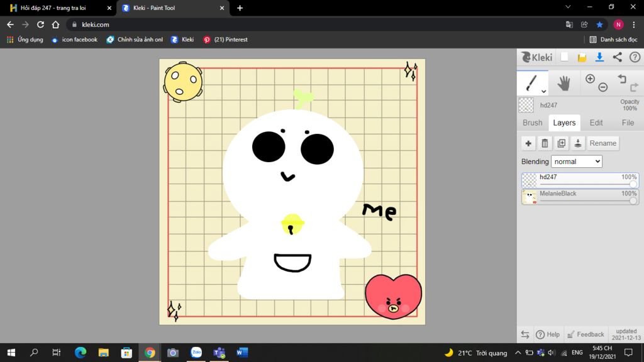The height and width of the screenshot is (362, 644).
Task: Open the tab search chevron
Action: pyautogui.click(x=568, y=7)
